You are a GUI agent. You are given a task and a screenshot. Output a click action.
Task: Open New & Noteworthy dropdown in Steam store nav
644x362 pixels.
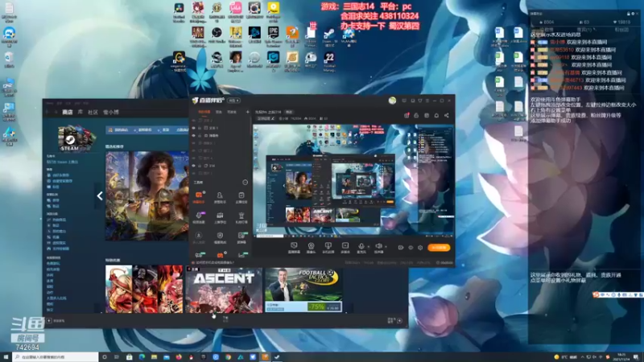tap(145, 130)
